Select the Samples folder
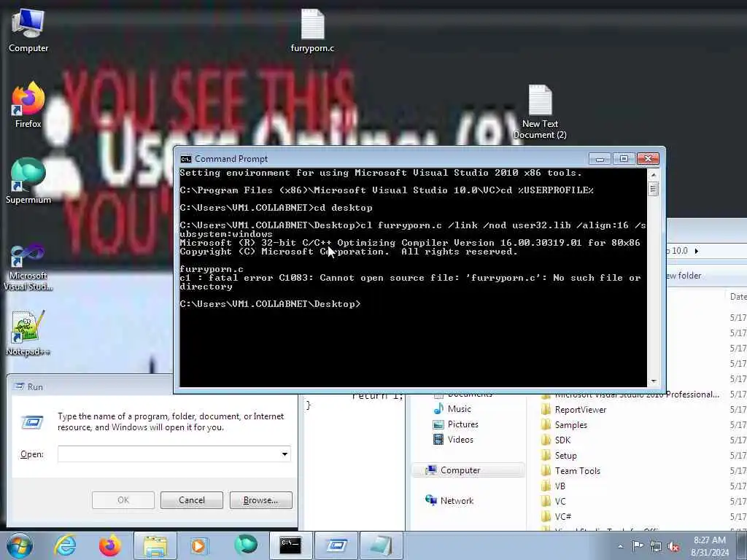Viewport: 747px width, 560px height. 565,425
